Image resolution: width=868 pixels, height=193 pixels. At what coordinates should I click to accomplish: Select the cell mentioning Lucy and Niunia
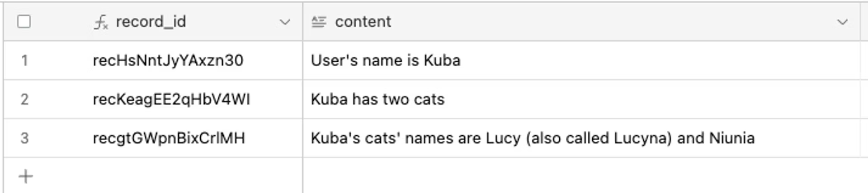coord(533,138)
